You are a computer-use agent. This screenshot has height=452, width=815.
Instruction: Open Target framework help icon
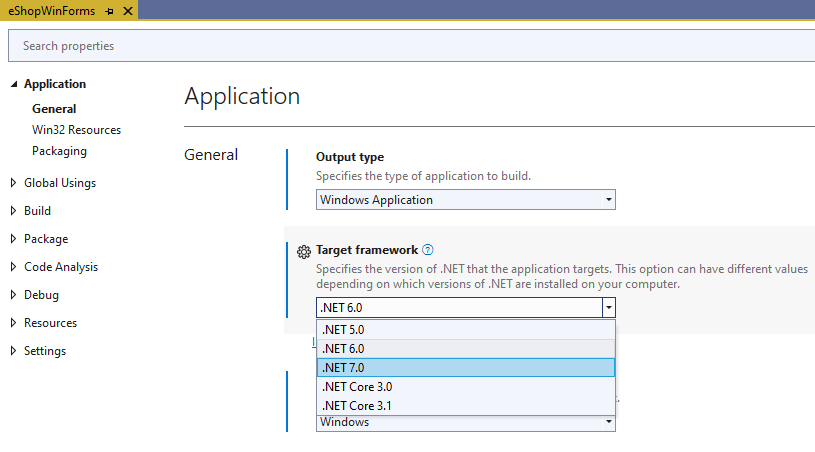click(427, 250)
